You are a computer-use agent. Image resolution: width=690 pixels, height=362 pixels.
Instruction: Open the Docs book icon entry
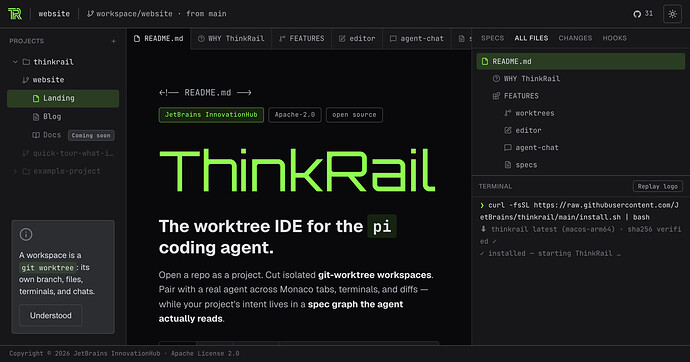point(36,135)
